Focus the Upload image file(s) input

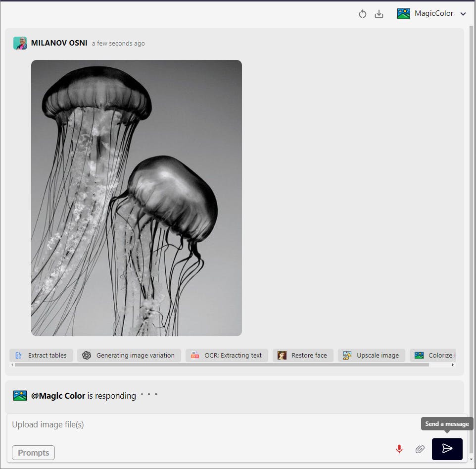[x=208, y=424]
